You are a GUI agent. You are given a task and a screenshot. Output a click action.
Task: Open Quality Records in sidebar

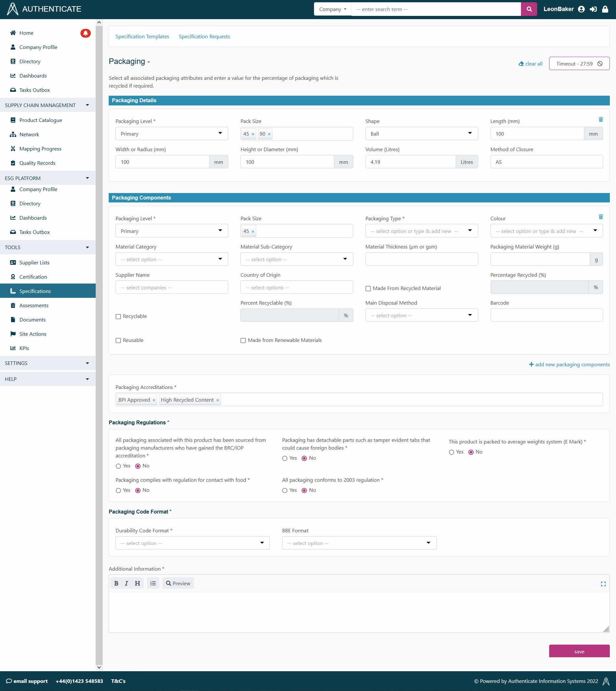[x=37, y=163]
